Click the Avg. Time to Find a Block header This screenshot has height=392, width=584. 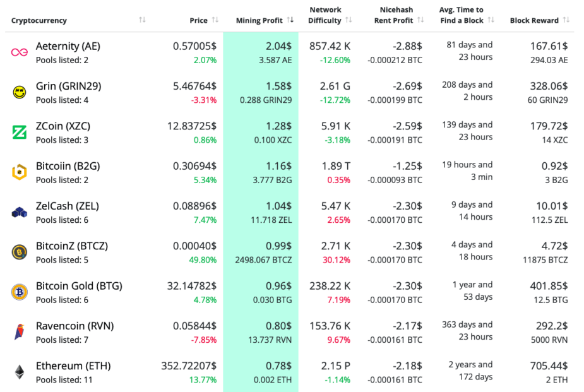[x=462, y=15]
